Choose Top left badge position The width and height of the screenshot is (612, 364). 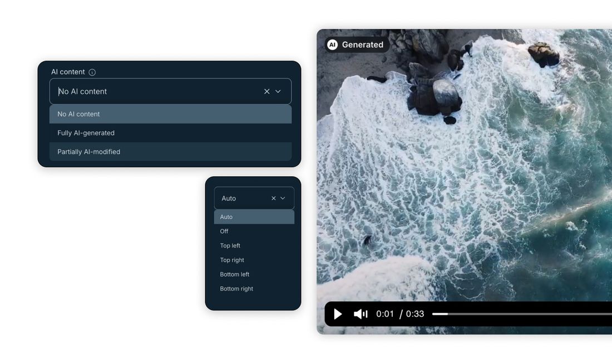[254, 246]
